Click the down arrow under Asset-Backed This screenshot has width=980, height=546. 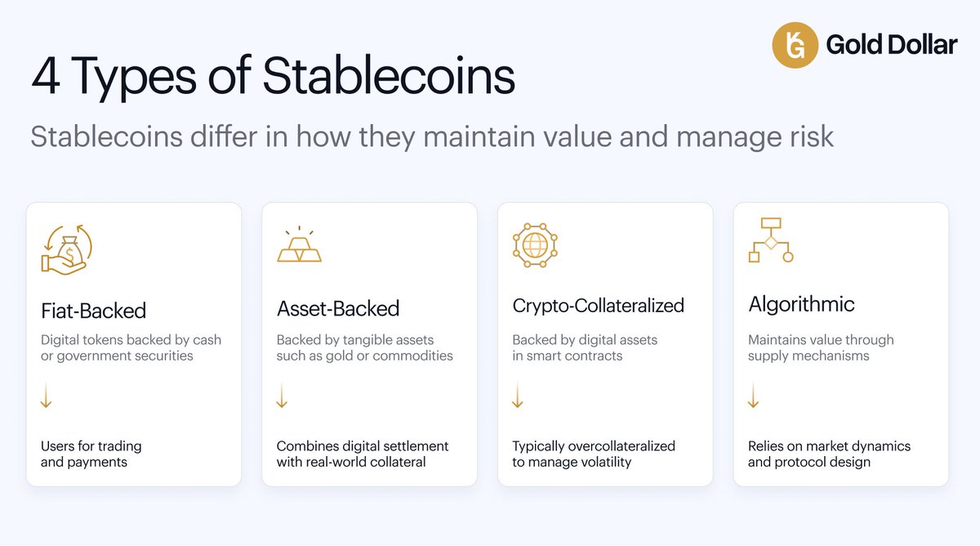pos(282,397)
